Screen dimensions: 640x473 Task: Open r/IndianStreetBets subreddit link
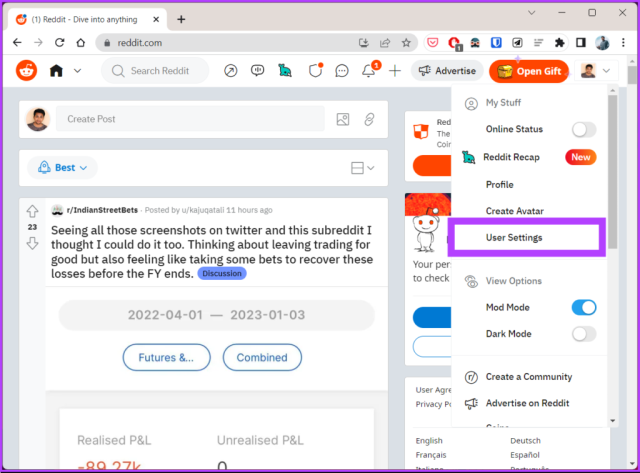[x=102, y=210]
